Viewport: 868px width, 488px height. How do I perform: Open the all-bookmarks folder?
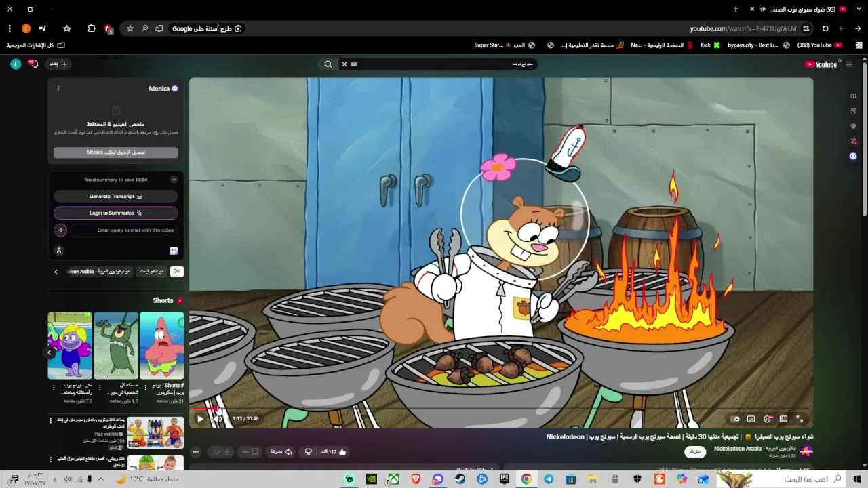[36, 45]
